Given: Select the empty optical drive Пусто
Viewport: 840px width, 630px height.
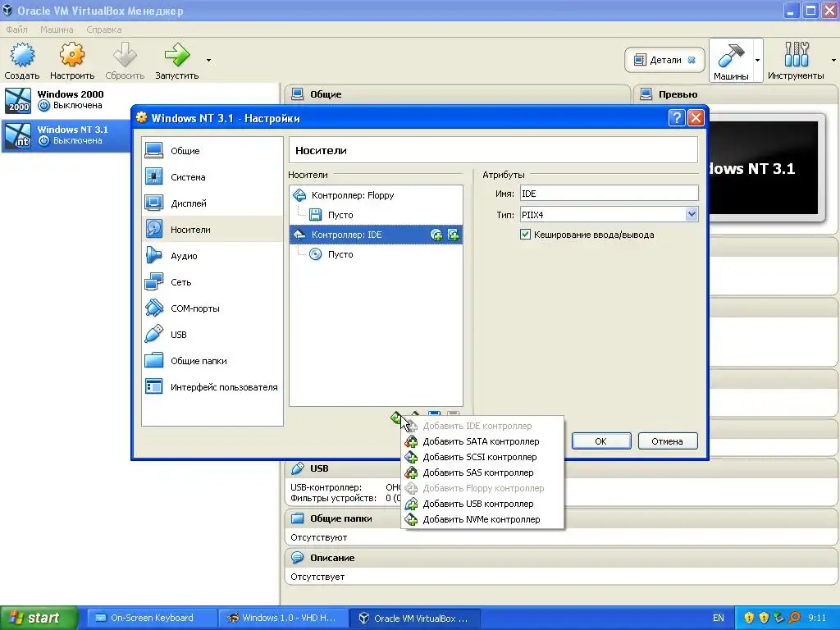Looking at the screenshot, I should (376, 254).
